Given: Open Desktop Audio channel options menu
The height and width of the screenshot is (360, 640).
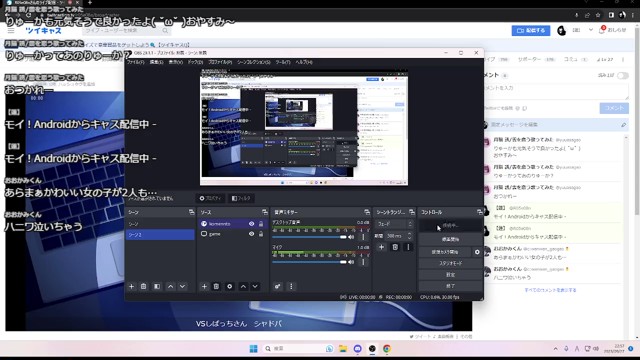Looking at the screenshot, I should tap(363, 237).
